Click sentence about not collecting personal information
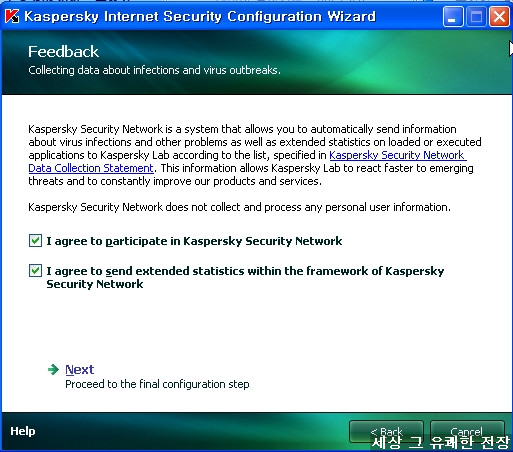The height and width of the screenshot is (452, 513). (x=239, y=207)
